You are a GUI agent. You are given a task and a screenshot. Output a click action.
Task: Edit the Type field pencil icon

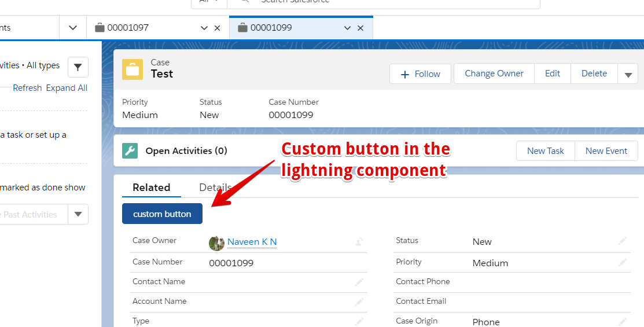(359, 322)
